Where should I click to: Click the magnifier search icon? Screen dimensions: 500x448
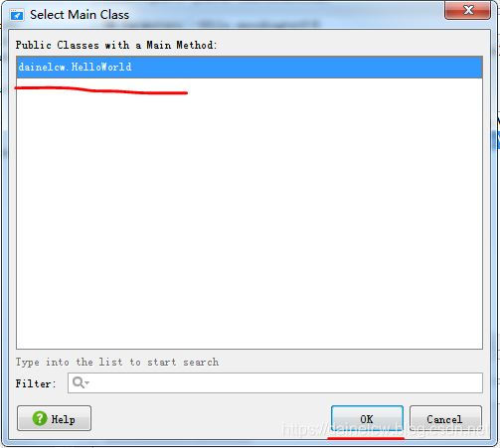tap(79, 382)
